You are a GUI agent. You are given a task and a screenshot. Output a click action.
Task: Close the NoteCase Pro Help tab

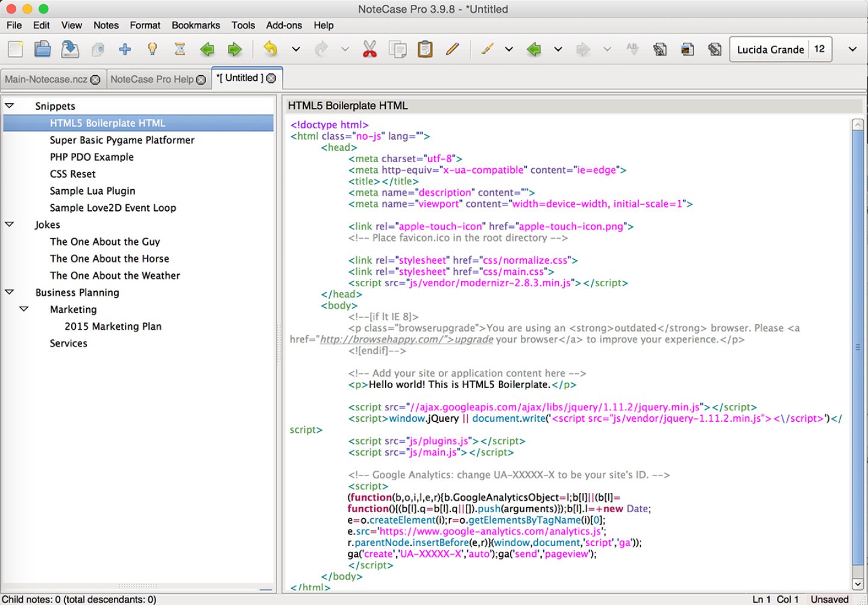(201, 80)
